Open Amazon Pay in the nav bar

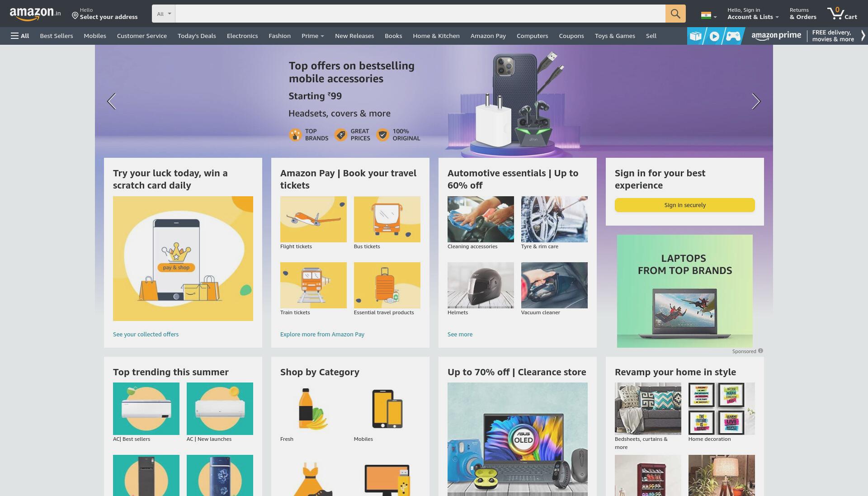click(488, 36)
